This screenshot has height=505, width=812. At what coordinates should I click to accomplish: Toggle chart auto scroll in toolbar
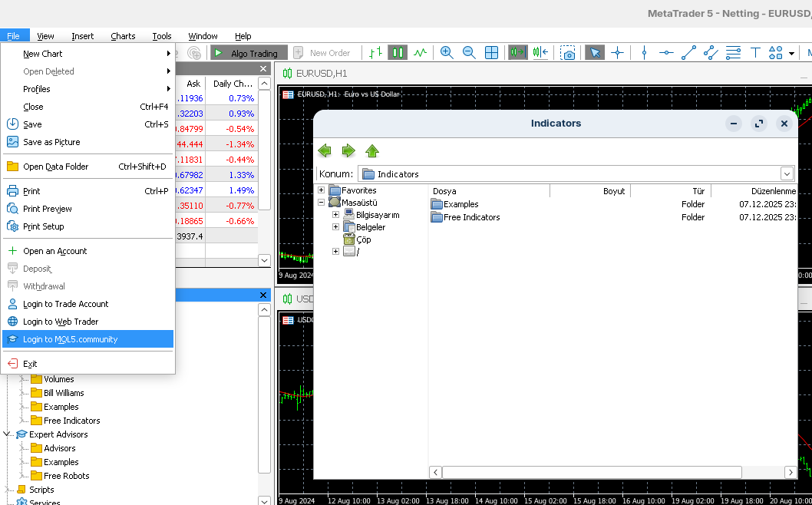point(517,53)
